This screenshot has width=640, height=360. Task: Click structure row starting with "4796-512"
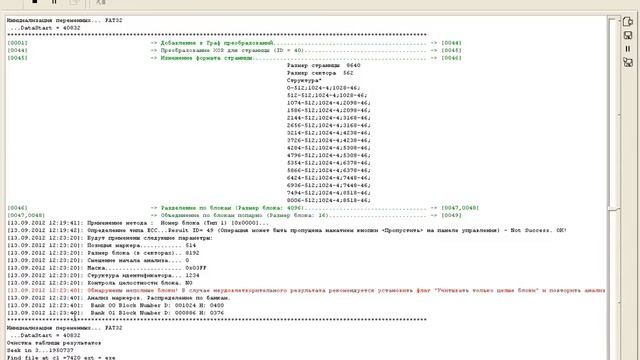coord(329,155)
